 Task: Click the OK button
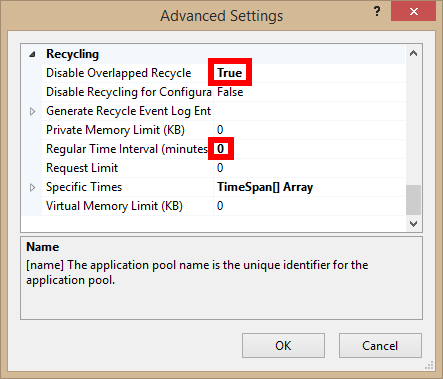click(x=283, y=346)
